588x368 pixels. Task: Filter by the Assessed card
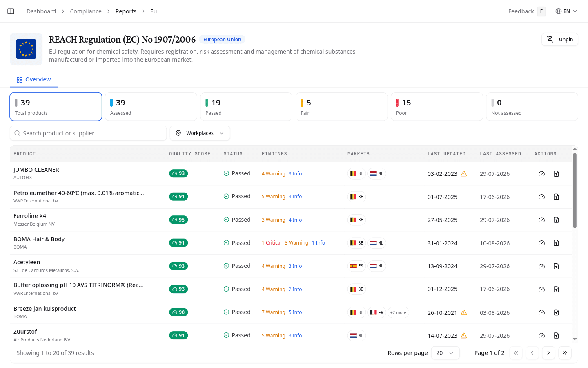point(151,107)
